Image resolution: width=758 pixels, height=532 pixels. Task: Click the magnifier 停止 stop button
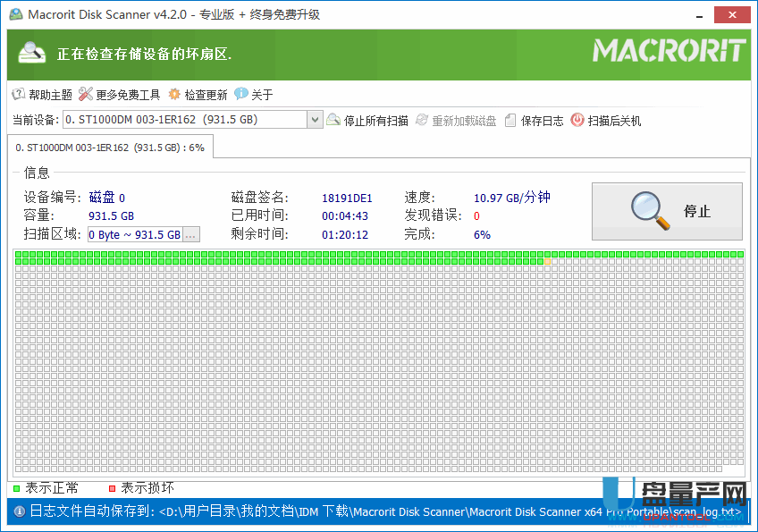pyautogui.click(x=667, y=212)
